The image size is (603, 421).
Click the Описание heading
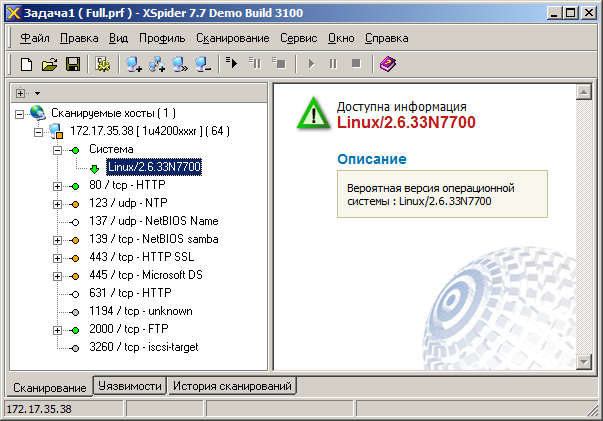371,159
